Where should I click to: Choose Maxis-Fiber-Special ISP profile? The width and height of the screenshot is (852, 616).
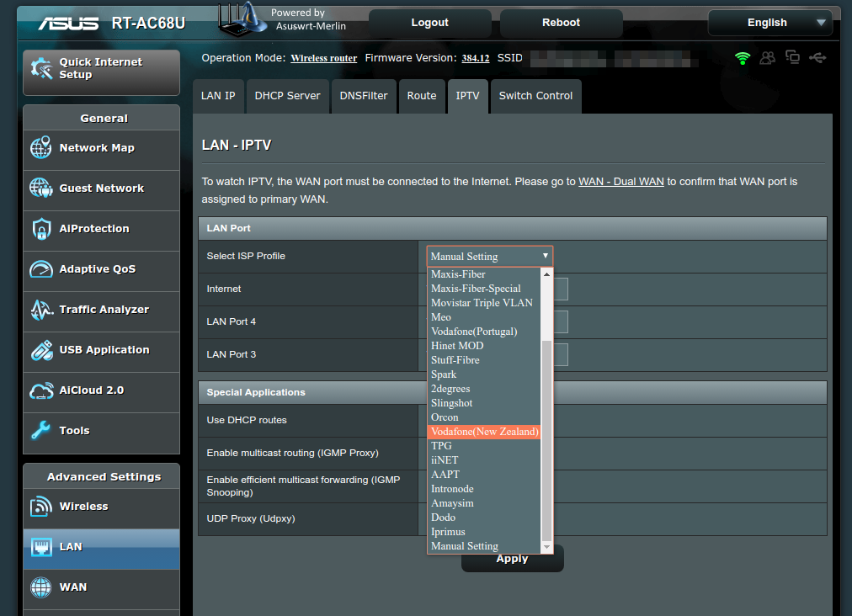click(483, 289)
